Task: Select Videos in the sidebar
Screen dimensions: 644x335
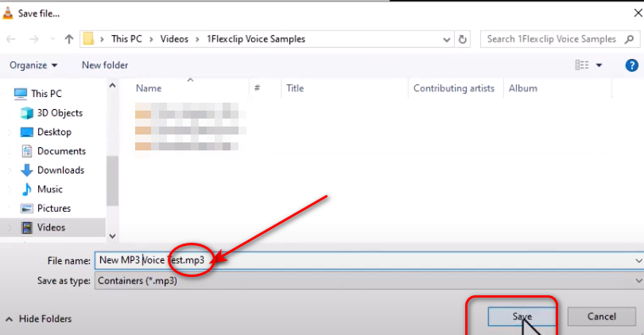Action: 52,228
